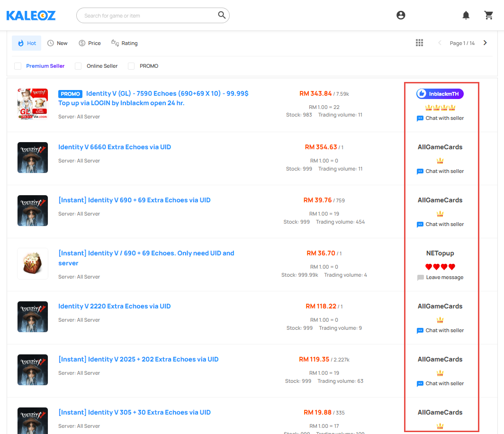
Task: Sort listings by Rating
Action: coord(125,43)
